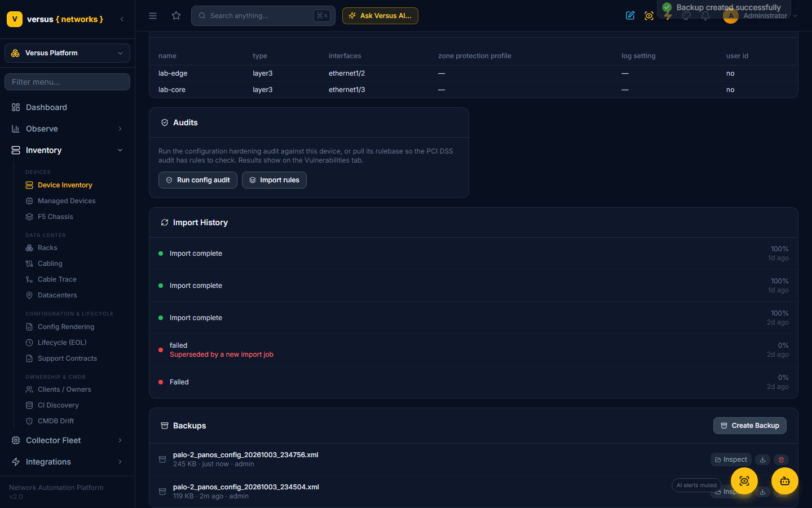Open the Versus Platform dropdown
812x508 pixels.
(x=67, y=53)
